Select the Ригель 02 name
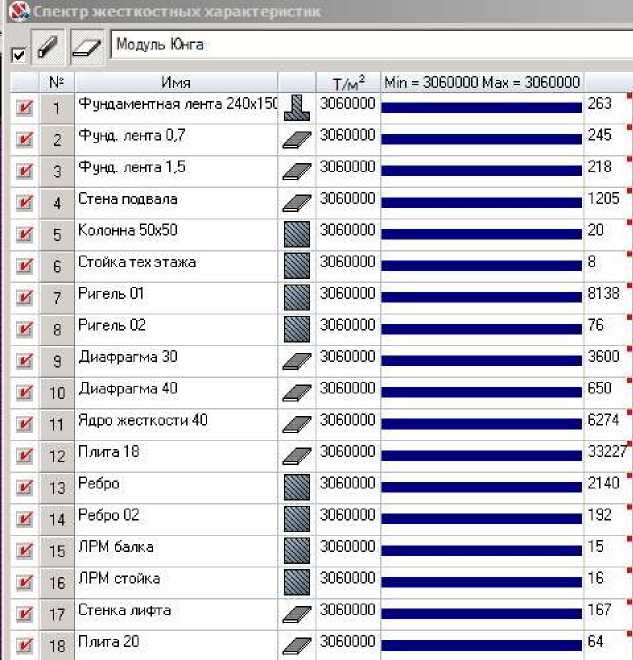 point(112,325)
